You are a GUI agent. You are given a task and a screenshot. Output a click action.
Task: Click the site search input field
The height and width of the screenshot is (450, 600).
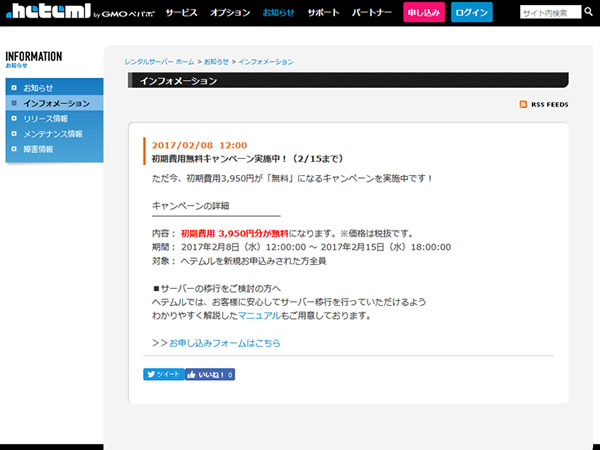click(550, 13)
